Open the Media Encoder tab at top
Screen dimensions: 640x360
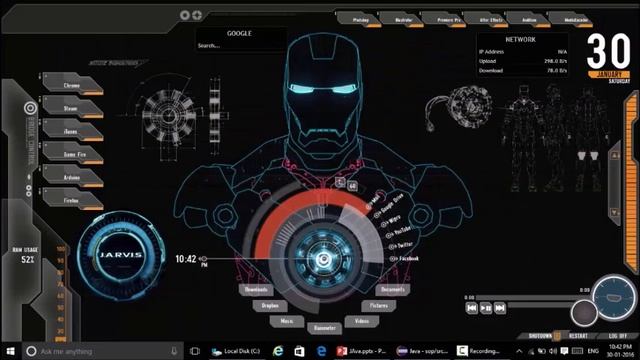pyautogui.click(x=571, y=20)
